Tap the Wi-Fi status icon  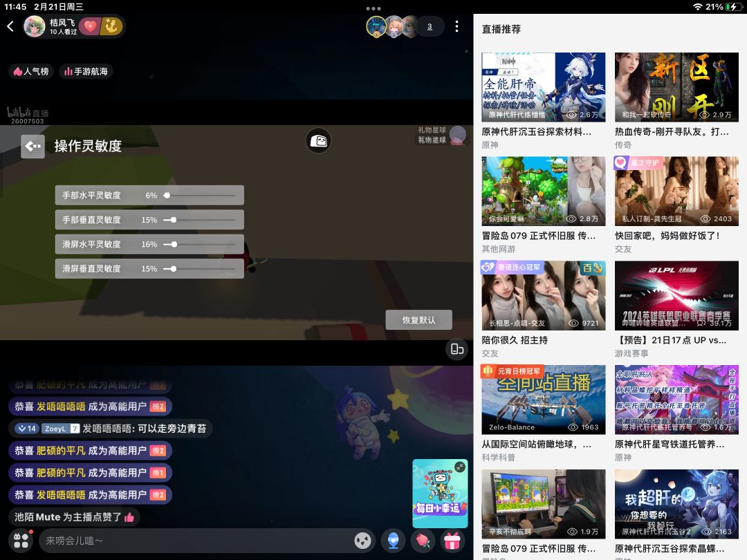(697, 7)
